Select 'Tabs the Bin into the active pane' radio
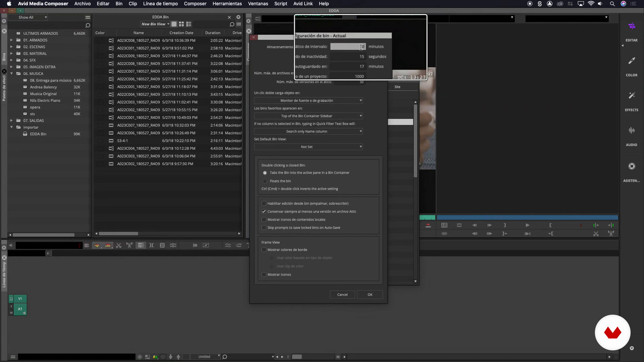The image size is (644, 362). pos(265,173)
